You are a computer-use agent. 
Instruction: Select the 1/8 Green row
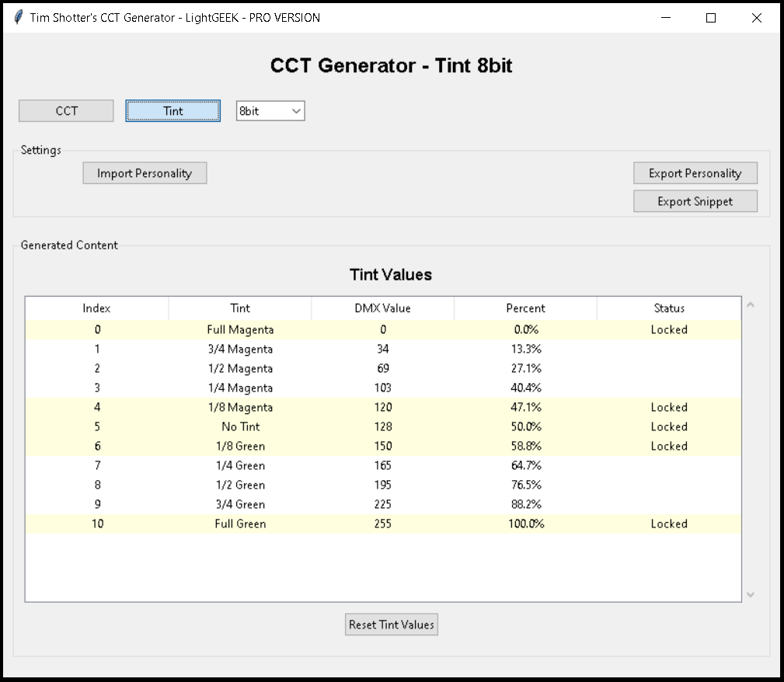[x=240, y=446]
